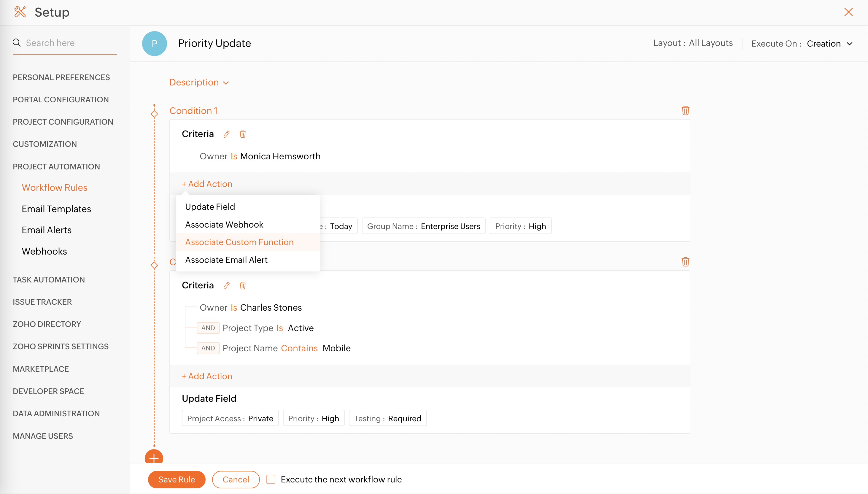Expand Project Configuration section
Screen dimensions: 868x494
[x=63, y=122]
